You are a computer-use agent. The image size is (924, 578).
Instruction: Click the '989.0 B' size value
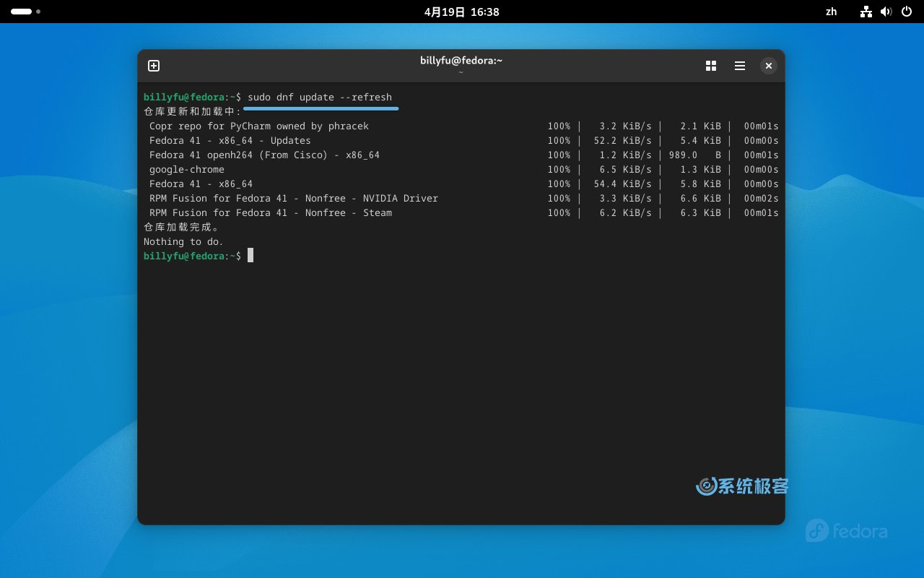tap(694, 155)
